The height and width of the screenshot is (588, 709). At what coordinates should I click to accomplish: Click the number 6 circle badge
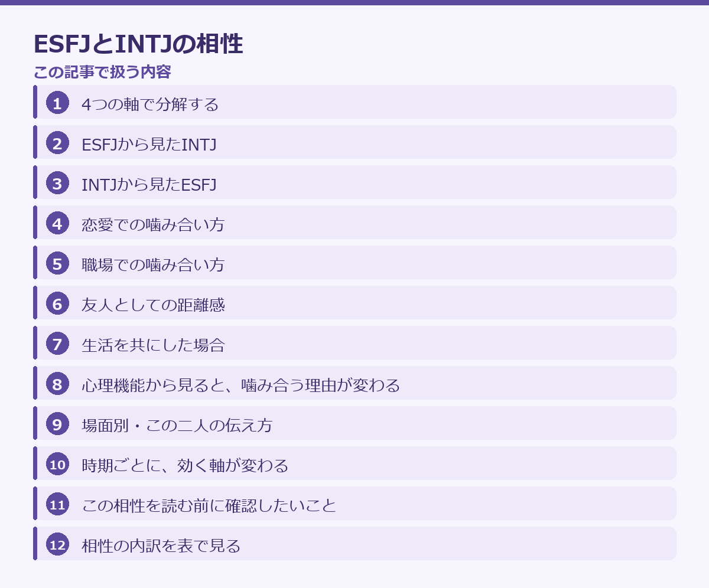tap(57, 304)
